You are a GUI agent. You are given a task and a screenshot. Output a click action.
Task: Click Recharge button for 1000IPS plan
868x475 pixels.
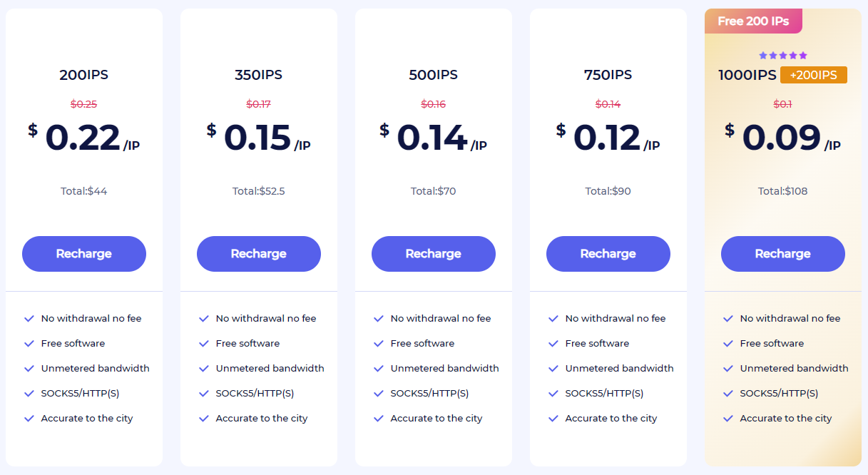(783, 254)
